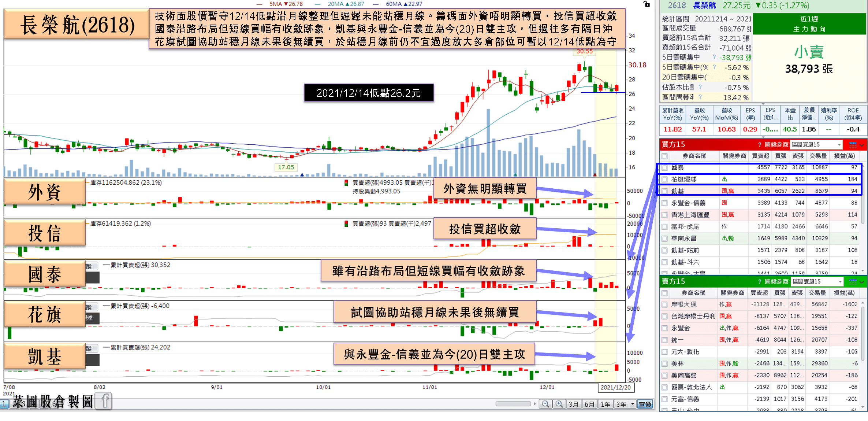Click the red triangle chart marker

click(x=595, y=175)
